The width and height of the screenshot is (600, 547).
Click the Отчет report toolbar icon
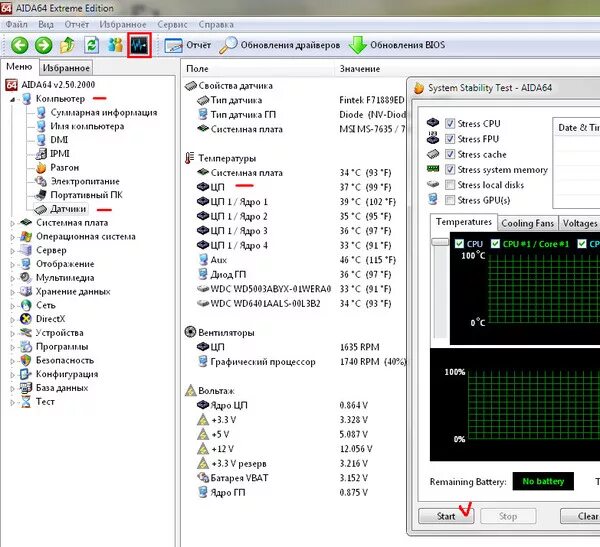coord(173,46)
